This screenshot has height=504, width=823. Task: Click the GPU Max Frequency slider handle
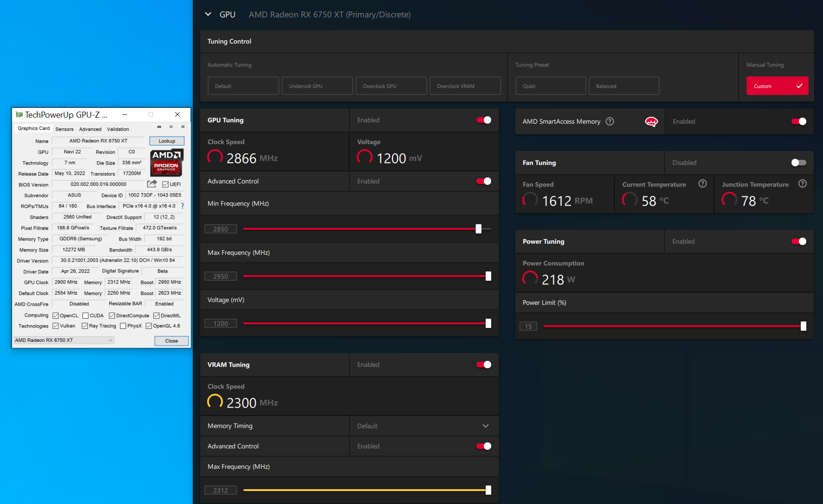point(488,276)
